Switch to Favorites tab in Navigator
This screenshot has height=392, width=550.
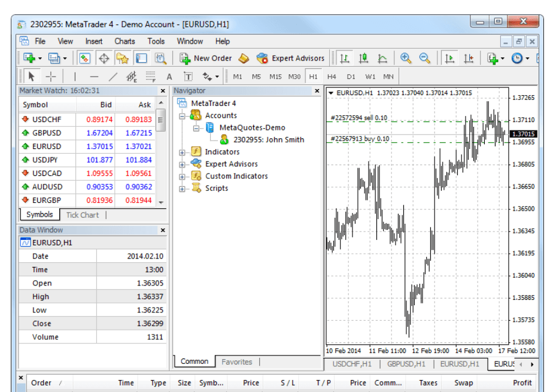point(237,362)
